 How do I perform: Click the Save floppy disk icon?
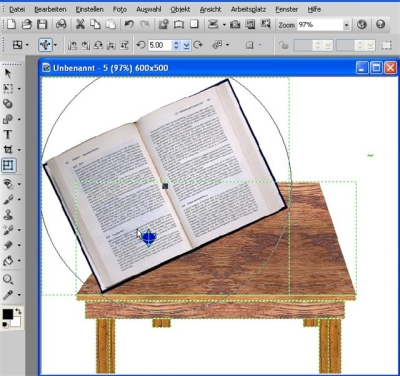[x=42, y=24]
